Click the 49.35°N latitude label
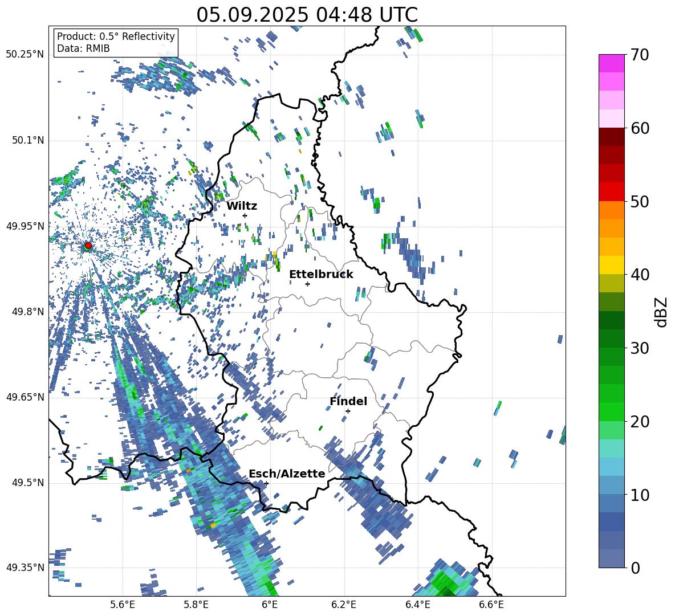 click(x=25, y=568)
